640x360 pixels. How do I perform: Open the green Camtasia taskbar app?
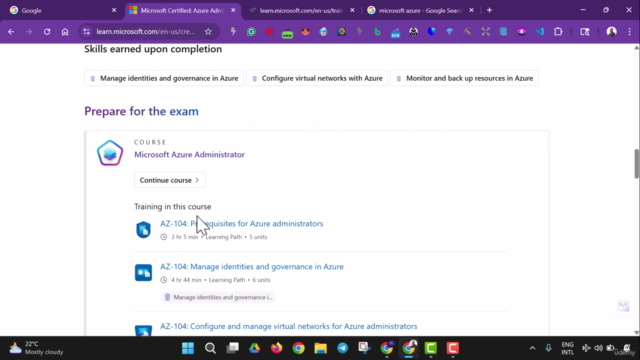point(431,348)
